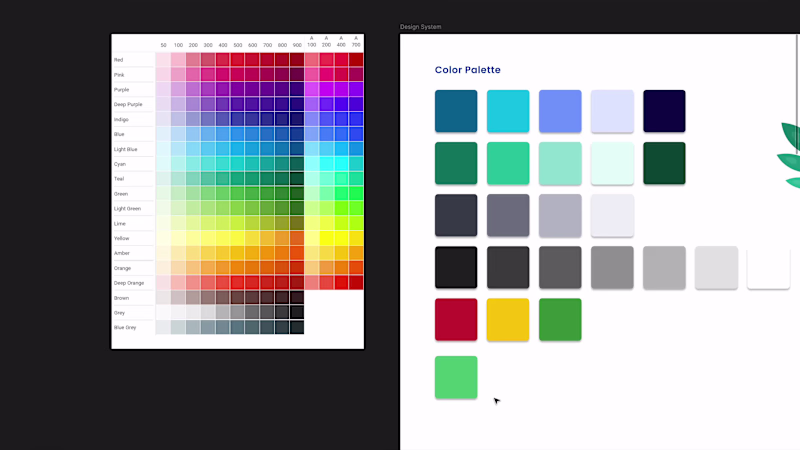Screen dimensions: 800x450
Task: Click the 50 column header
Action: [x=163, y=45]
